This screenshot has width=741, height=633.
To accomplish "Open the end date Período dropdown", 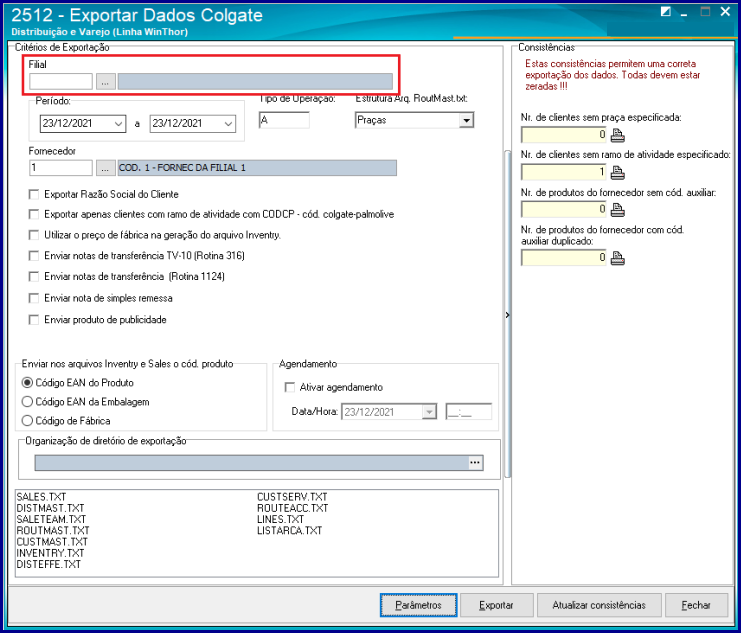I will [x=228, y=124].
